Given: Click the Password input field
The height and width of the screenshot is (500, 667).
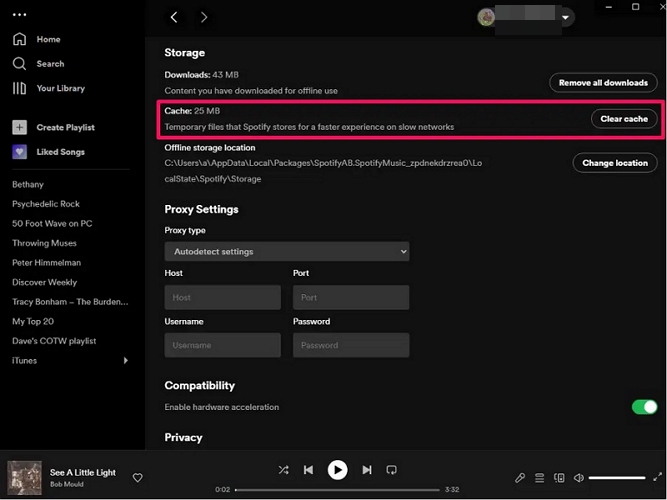Looking at the screenshot, I should [351, 345].
